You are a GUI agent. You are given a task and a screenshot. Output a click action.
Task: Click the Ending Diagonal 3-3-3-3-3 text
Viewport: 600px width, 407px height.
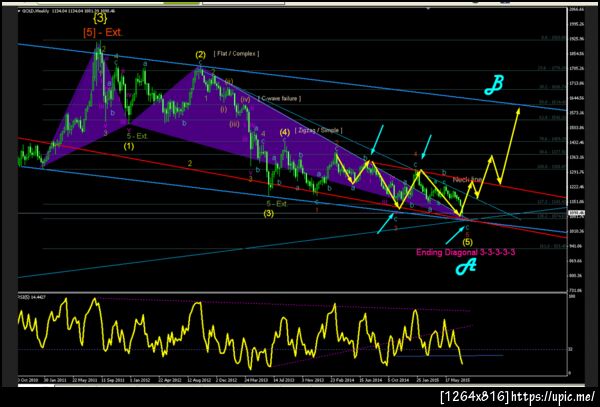[x=466, y=252]
